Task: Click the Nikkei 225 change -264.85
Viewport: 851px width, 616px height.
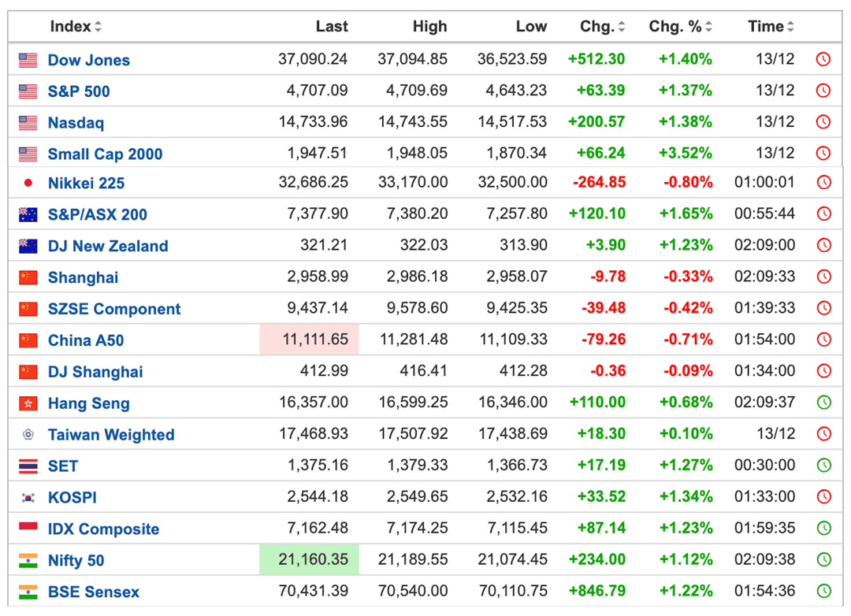Action: (599, 182)
